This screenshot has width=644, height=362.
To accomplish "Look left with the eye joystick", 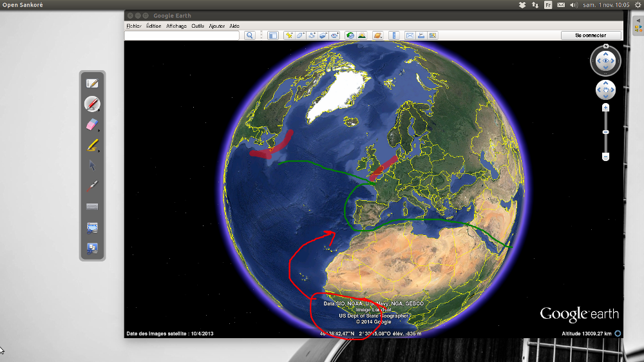I will tap(599, 61).
